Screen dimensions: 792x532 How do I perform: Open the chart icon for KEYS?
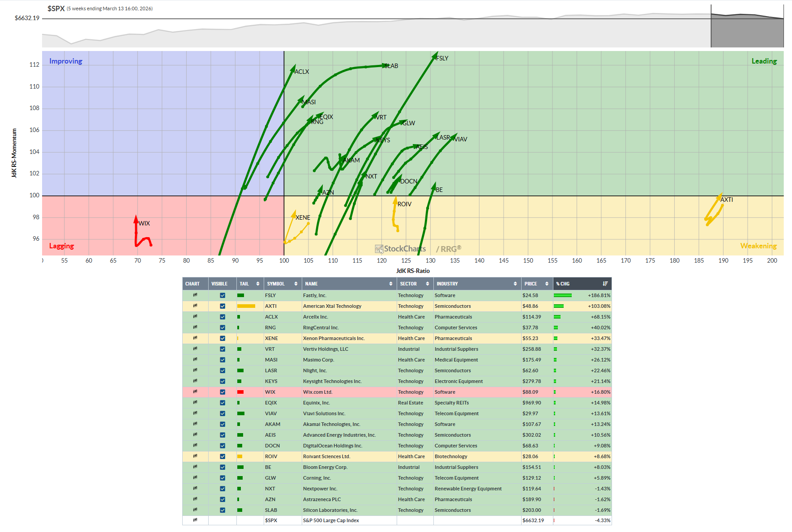click(x=195, y=381)
